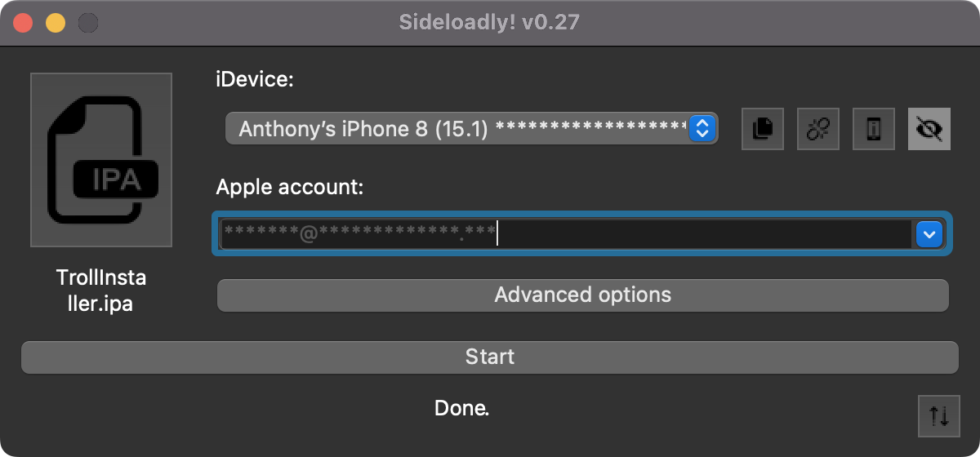Click the "Done." status message
This screenshot has height=457, width=980.
(x=461, y=408)
